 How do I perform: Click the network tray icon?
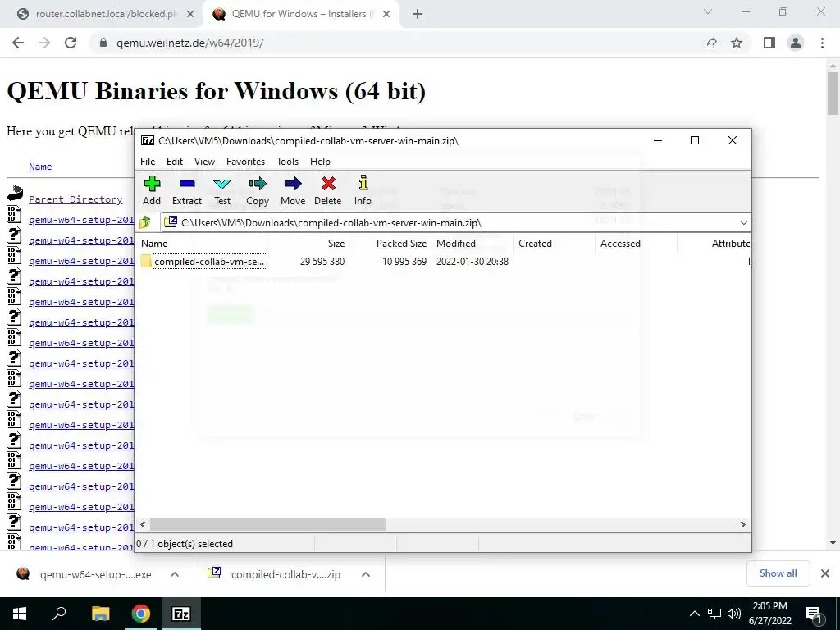(714, 614)
